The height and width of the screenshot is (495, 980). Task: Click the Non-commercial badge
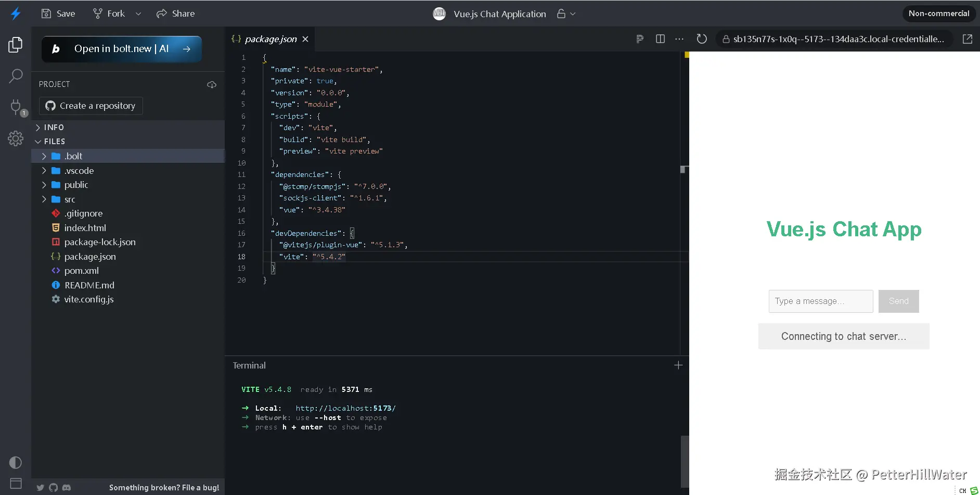939,14
